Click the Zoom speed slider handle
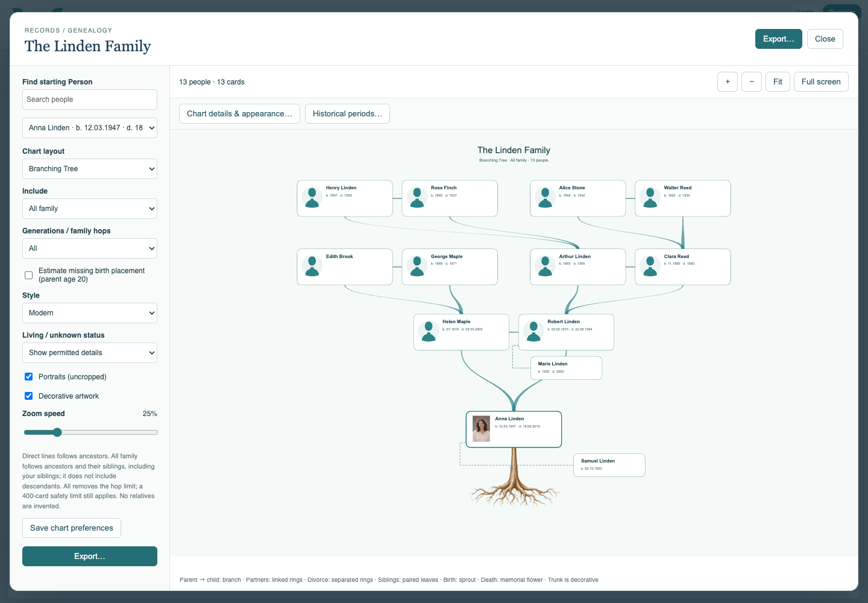Screen dimensions: 868x603 [57, 432]
